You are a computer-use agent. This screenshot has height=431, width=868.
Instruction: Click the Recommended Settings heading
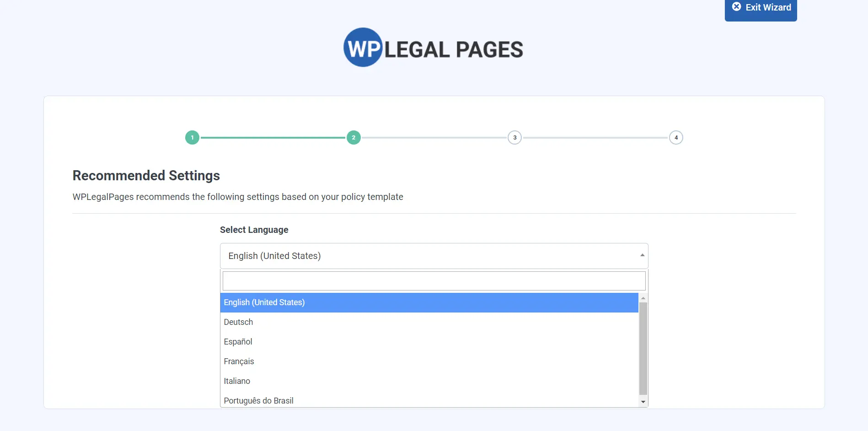click(x=146, y=175)
